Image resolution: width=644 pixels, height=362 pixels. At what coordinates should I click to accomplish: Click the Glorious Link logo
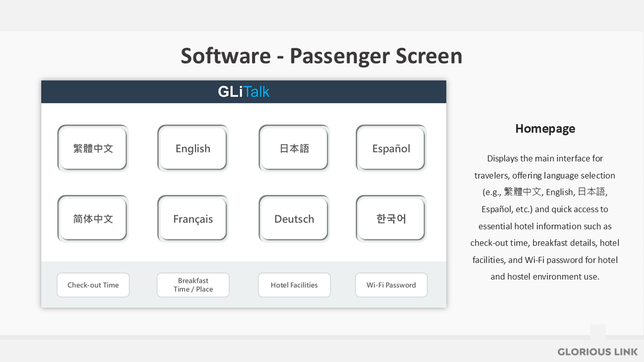coord(597,351)
